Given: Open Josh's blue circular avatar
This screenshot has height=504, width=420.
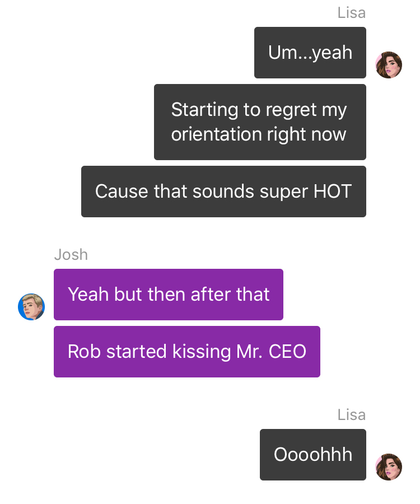Looking at the screenshot, I should (x=31, y=307).
